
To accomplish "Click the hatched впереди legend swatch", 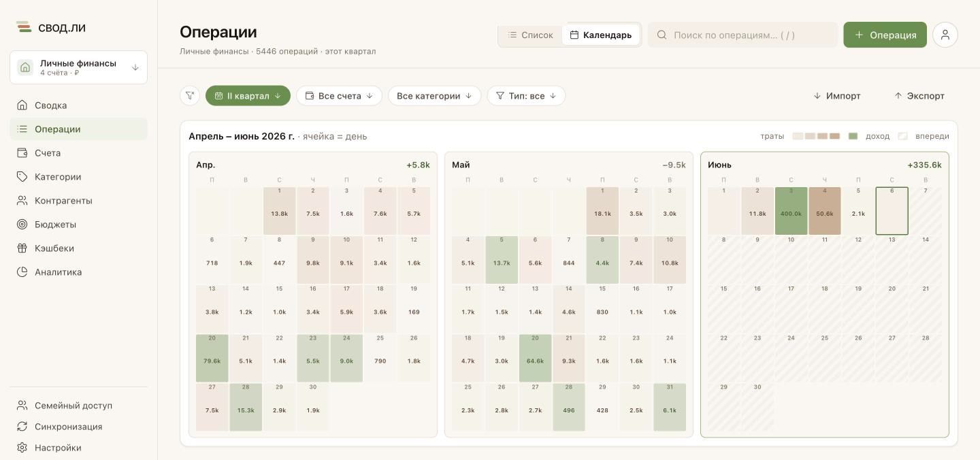I will (x=902, y=136).
